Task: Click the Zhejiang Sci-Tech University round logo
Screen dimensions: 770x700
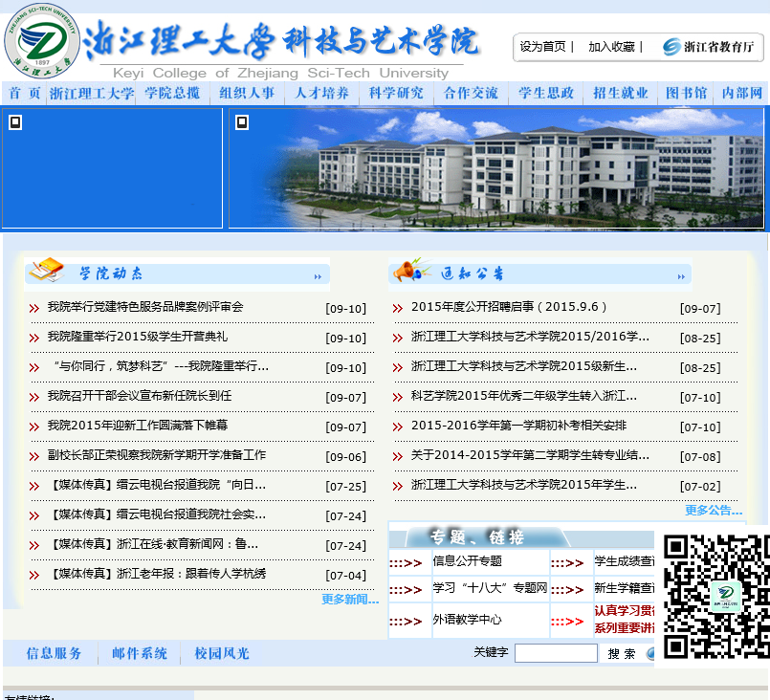Action: click(x=42, y=41)
